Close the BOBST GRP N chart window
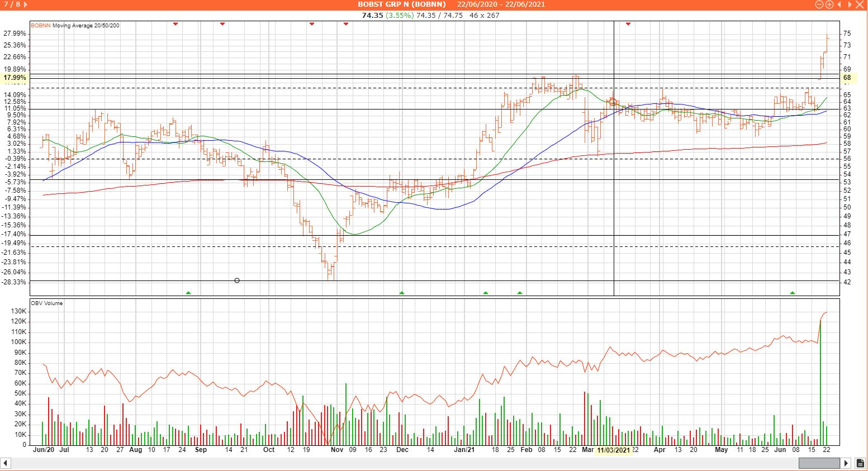 pyautogui.click(x=860, y=4)
